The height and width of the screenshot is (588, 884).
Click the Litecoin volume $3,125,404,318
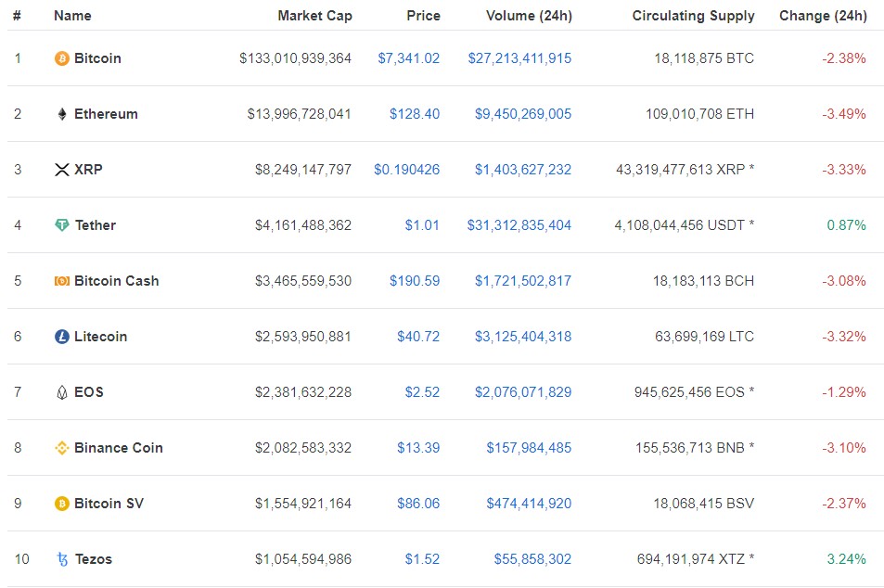pyautogui.click(x=523, y=337)
